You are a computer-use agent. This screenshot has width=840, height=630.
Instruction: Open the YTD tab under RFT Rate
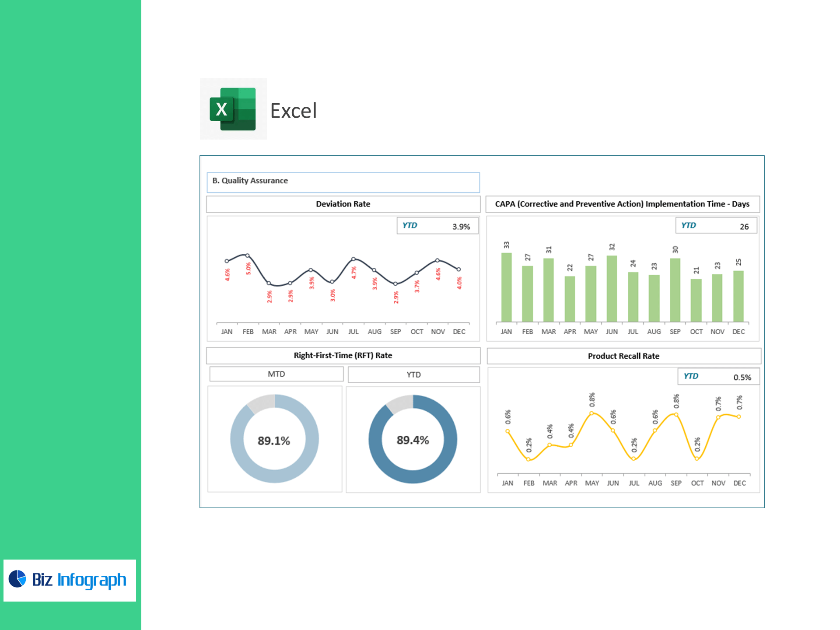[x=413, y=374]
